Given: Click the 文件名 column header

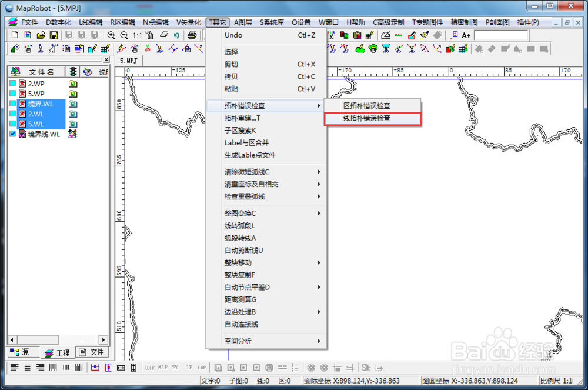Looking at the screenshot, I should click(x=36, y=72).
